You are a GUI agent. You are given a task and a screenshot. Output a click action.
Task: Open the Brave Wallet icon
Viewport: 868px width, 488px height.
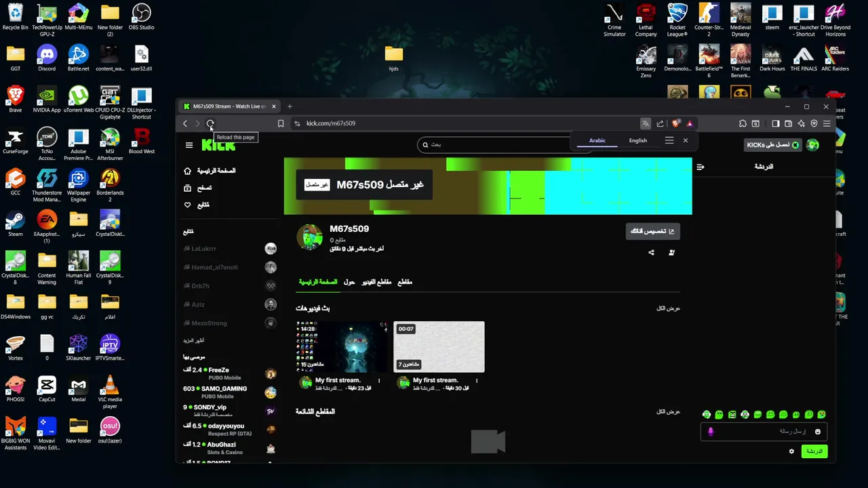point(788,123)
